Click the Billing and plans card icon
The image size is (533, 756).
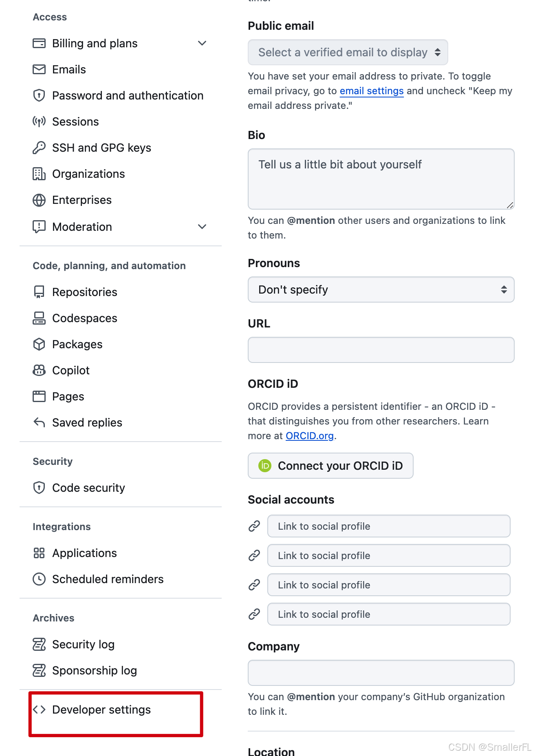39,43
